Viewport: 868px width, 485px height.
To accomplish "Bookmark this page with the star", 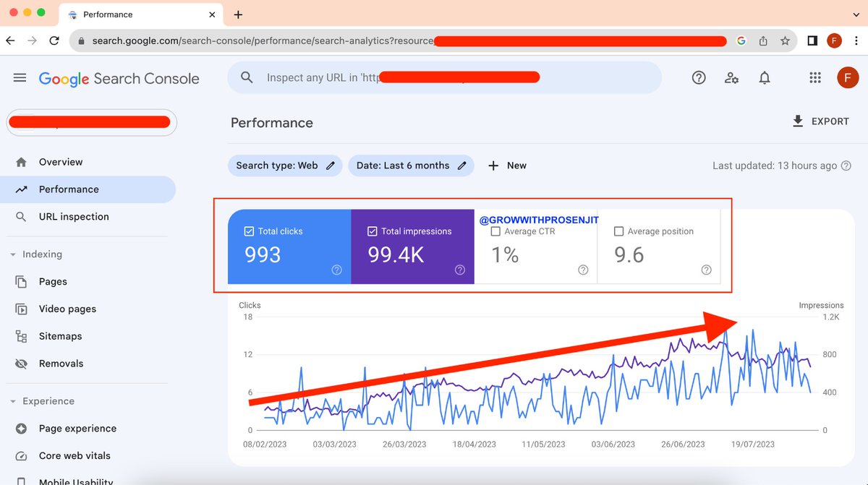I will [x=785, y=41].
